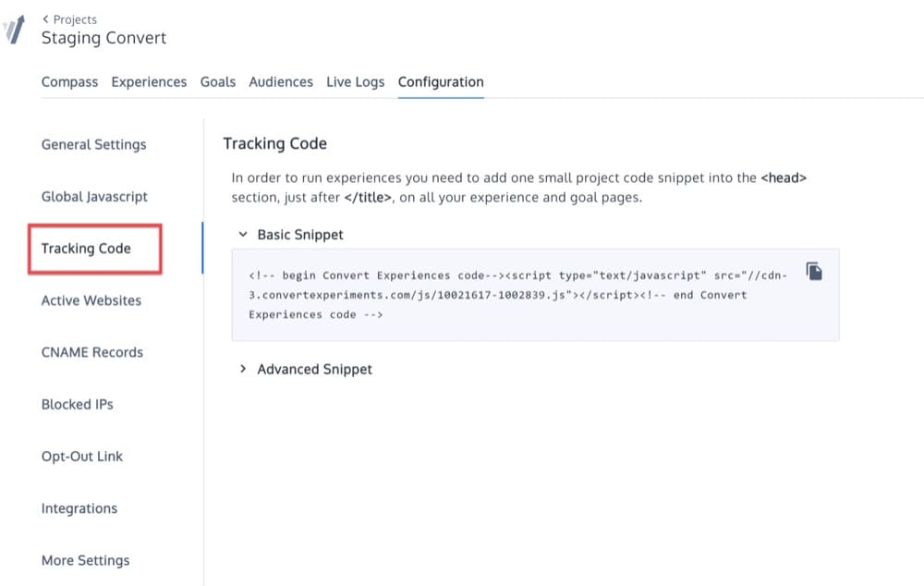Open General Settings in sidebar
The image size is (924, 586).
[93, 144]
